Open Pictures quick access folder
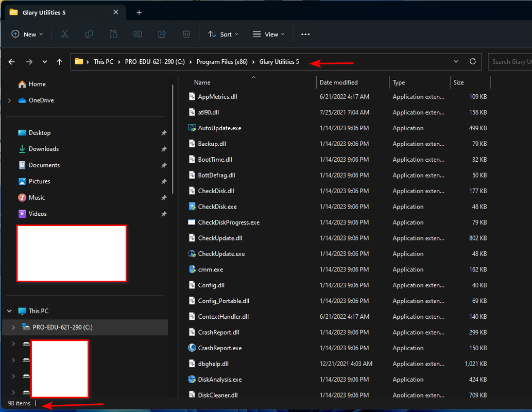 [35, 182]
